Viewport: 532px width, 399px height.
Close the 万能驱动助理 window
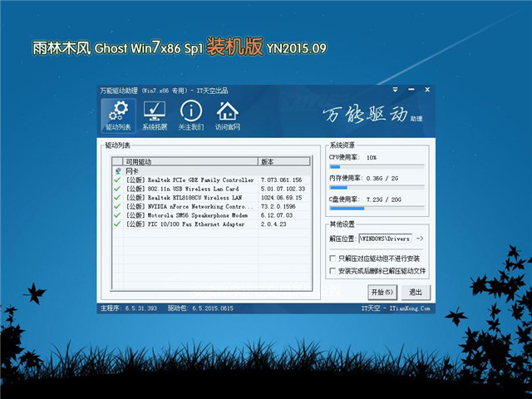427,90
